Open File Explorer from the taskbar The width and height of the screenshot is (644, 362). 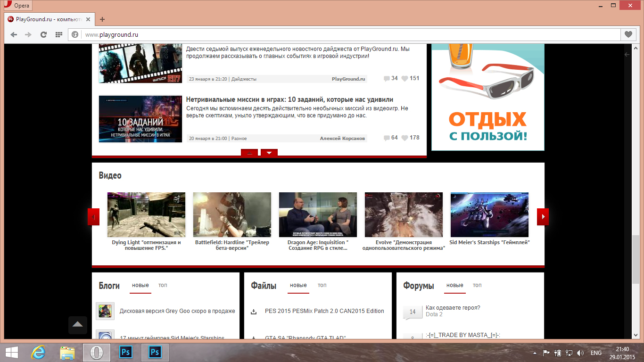[x=67, y=353]
